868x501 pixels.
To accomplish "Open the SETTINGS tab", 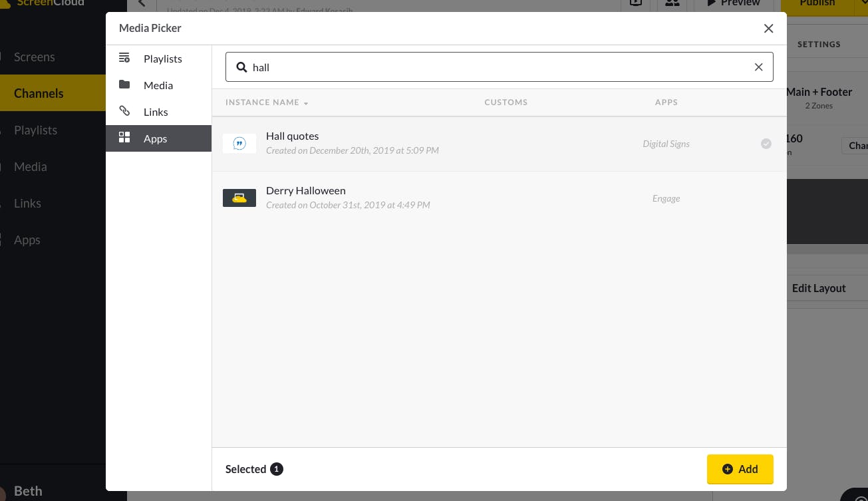I will pyautogui.click(x=819, y=44).
